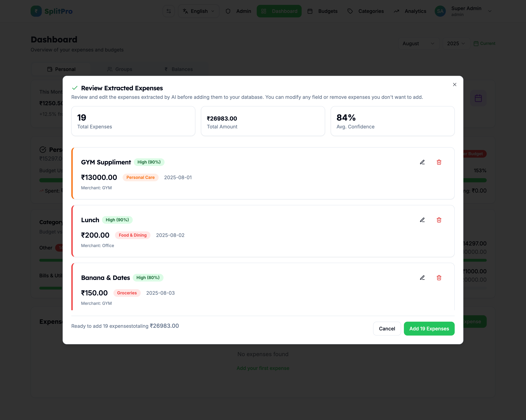526x420 pixels.
Task: Click the 153% budget usage value
Action: click(x=480, y=170)
